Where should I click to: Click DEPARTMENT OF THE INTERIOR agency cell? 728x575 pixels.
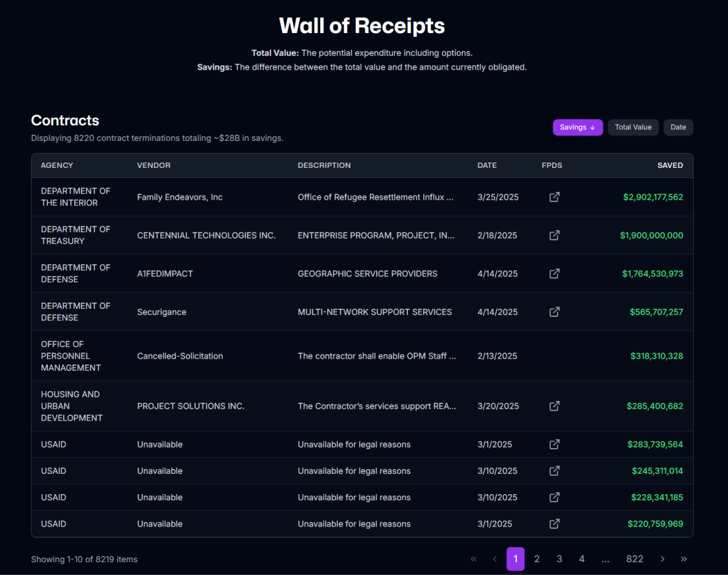pos(75,197)
